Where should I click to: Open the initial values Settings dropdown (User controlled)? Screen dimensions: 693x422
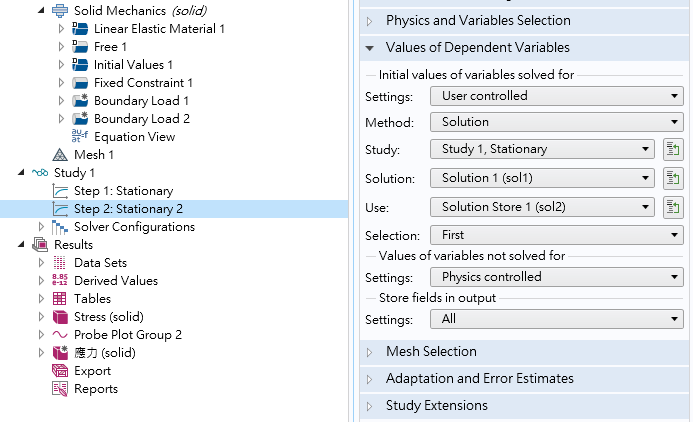556,96
